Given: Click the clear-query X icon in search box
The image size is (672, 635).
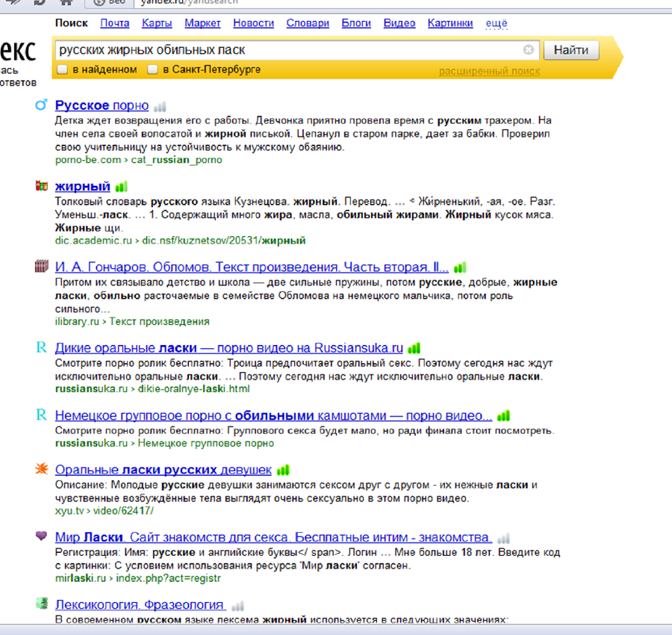Looking at the screenshot, I should pos(529,50).
